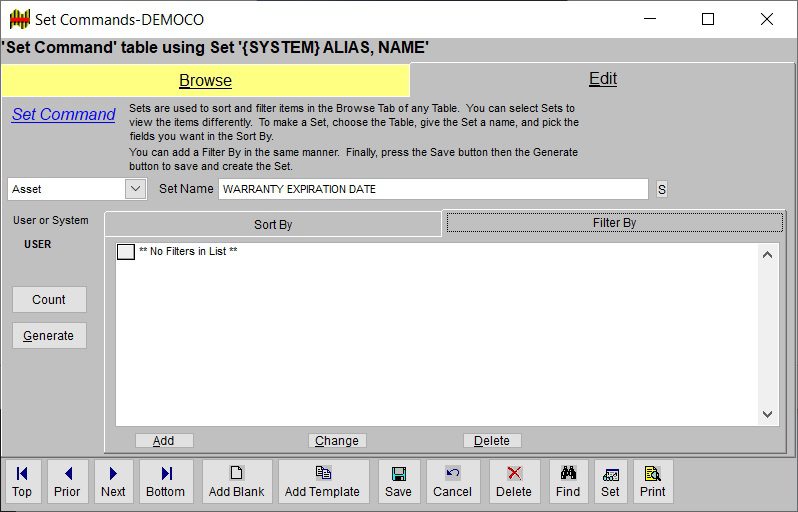798x512 pixels.
Task: Click the Add Template toolbar icon
Action: coord(322,481)
